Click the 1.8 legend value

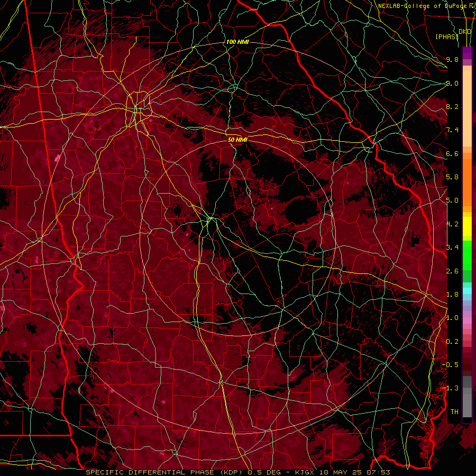coord(452,295)
